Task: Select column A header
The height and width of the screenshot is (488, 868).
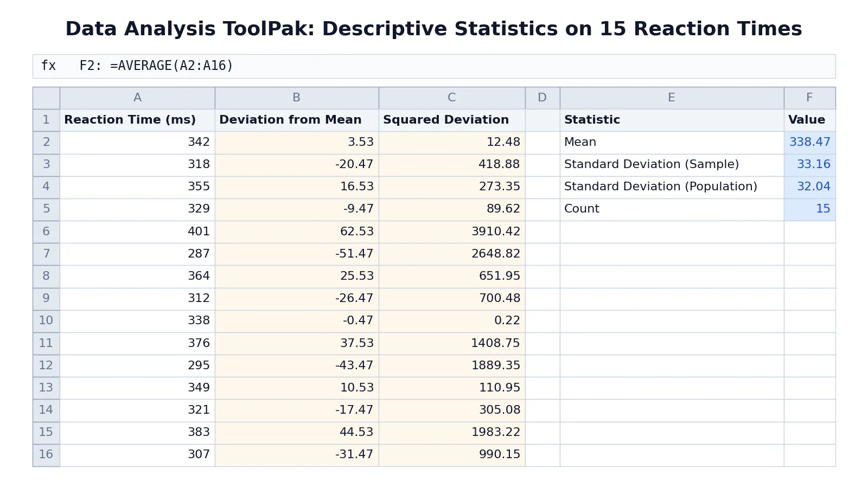Action: 137,98
